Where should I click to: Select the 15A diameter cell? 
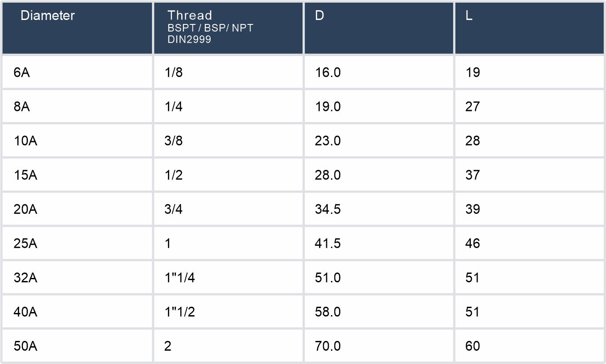[x=25, y=175]
